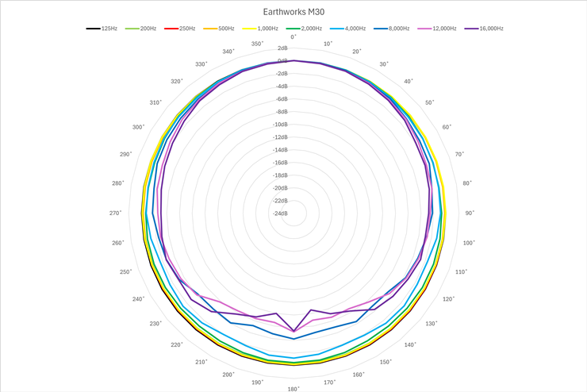Select the 30° angle label
The height and width of the screenshot is (392, 587).
tap(384, 64)
